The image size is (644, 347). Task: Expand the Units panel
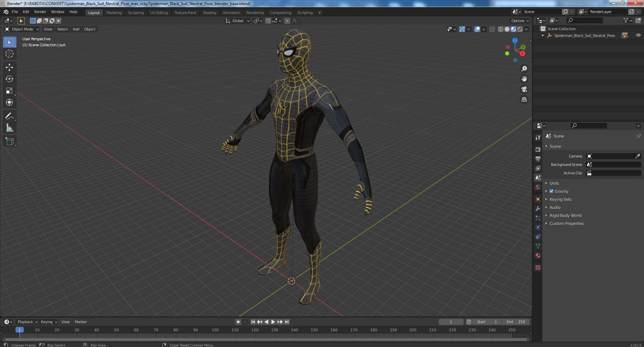[x=554, y=183]
